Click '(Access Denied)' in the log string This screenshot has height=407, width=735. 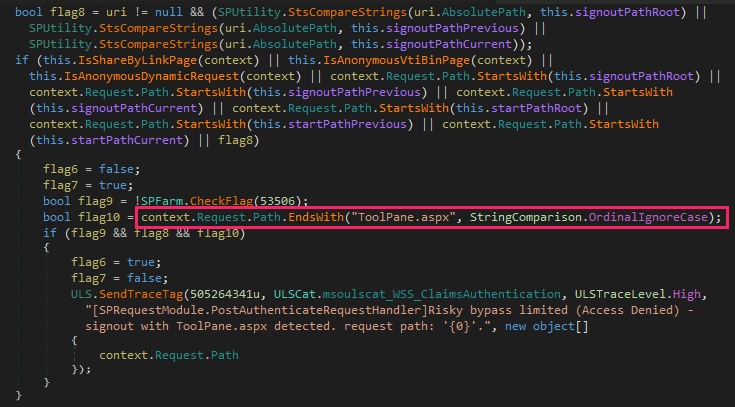pos(627,310)
